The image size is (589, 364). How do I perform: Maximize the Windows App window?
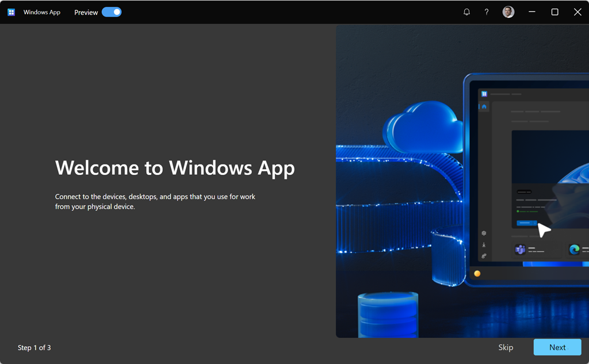click(555, 12)
